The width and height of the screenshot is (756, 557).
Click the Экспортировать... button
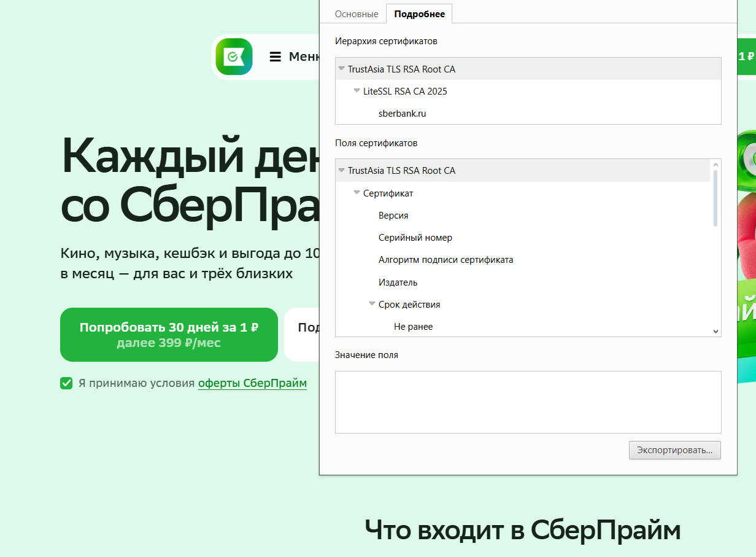[675, 450]
